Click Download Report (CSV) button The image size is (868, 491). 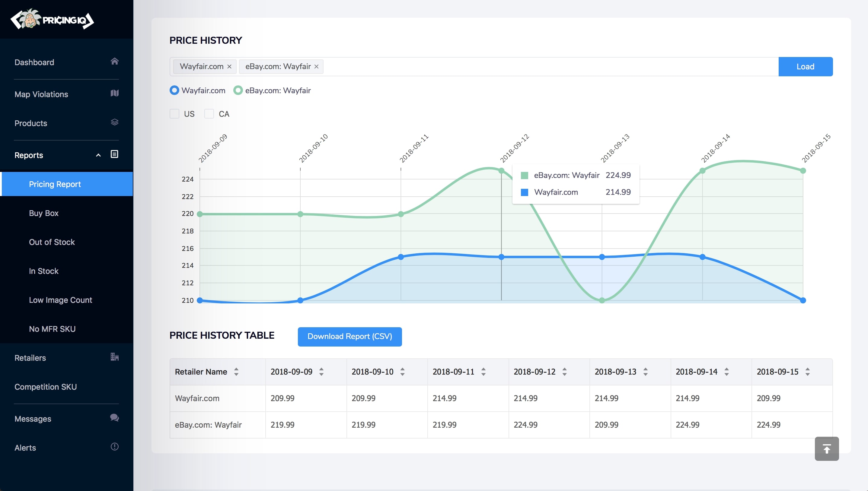[x=349, y=337]
